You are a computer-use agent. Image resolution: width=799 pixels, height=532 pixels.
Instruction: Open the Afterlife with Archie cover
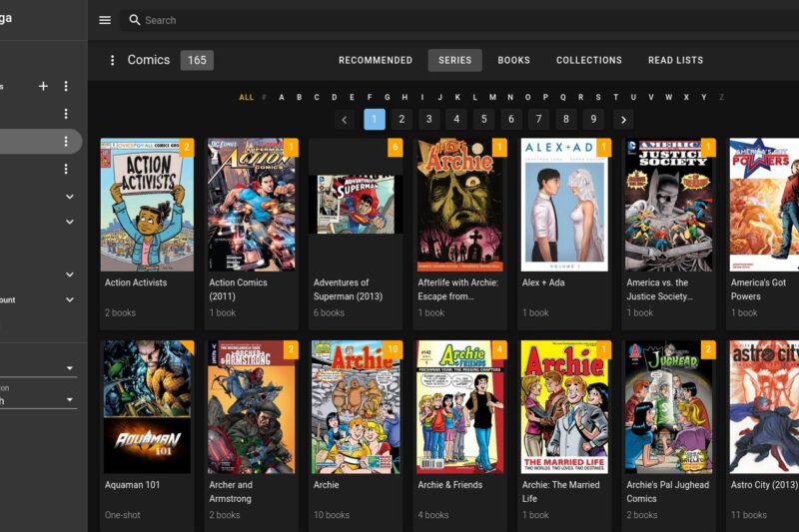click(460, 205)
